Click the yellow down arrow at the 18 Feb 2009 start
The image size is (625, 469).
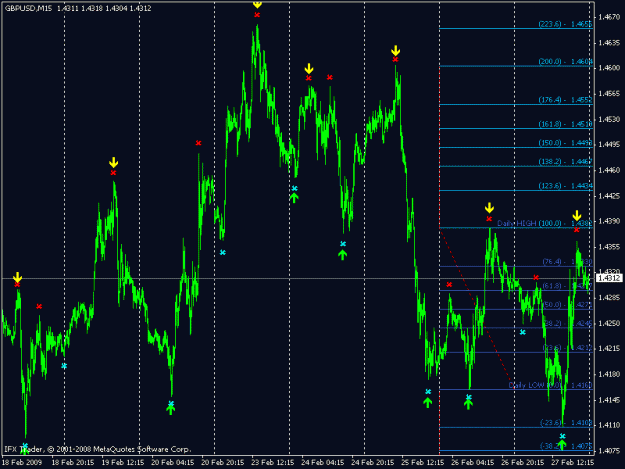pos(17,277)
